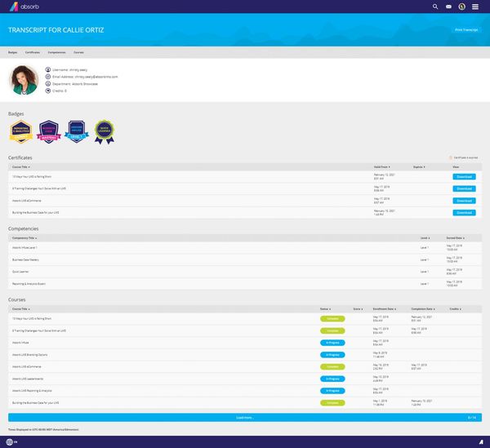The image size is (490, 448).
Task: Click the timezone note 'Times Displayed in UTC'
Action: click(x=43, y=429)
